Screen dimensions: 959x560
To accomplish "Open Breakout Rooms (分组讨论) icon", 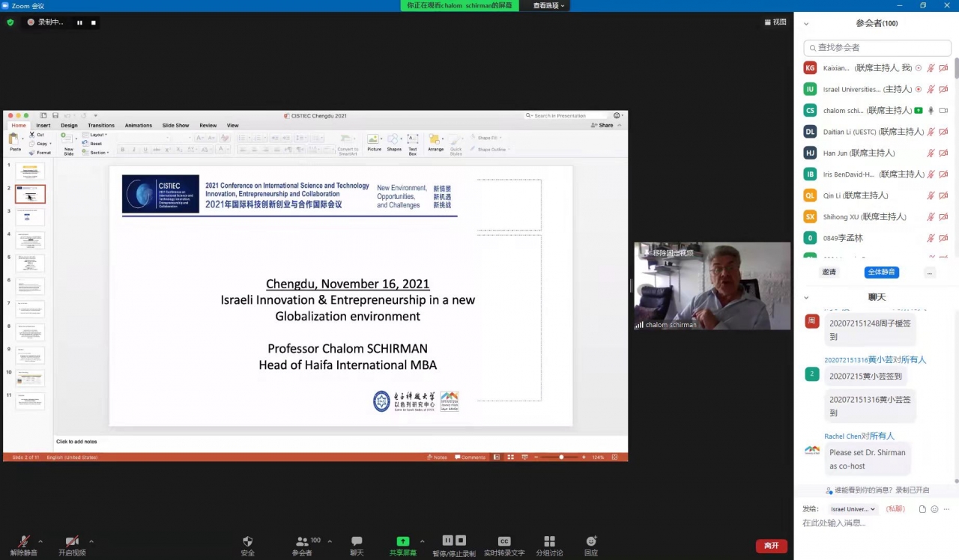I will point(549,541).
